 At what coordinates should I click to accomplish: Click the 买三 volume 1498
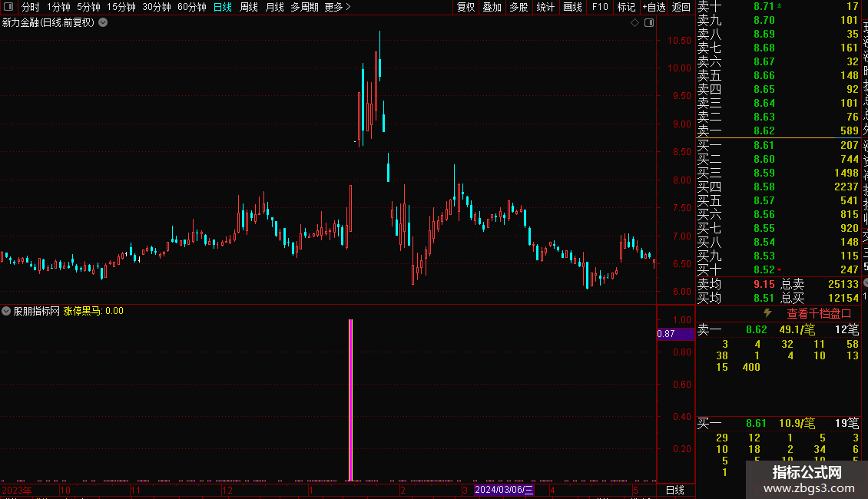(846, 173)
